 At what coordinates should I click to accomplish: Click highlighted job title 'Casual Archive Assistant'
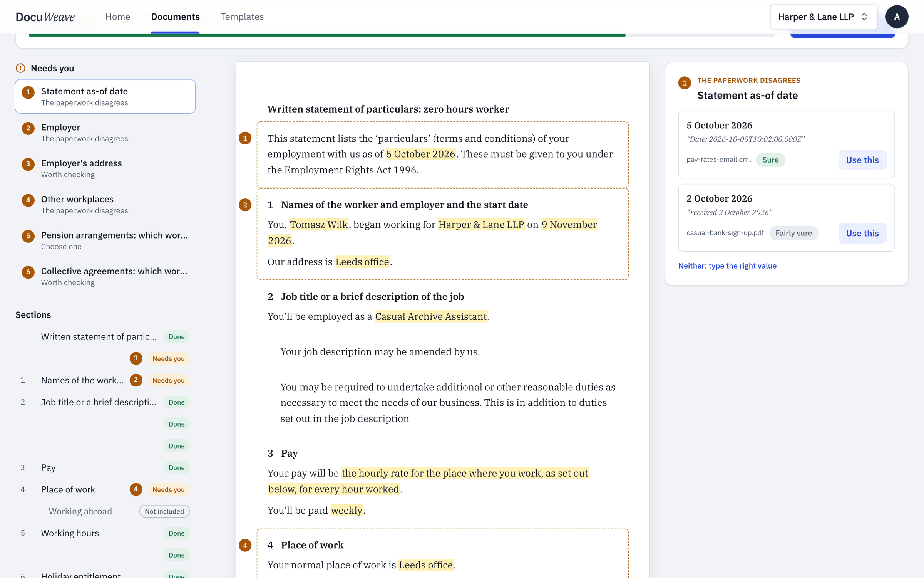pyautogui.click(x=431, y=316)
